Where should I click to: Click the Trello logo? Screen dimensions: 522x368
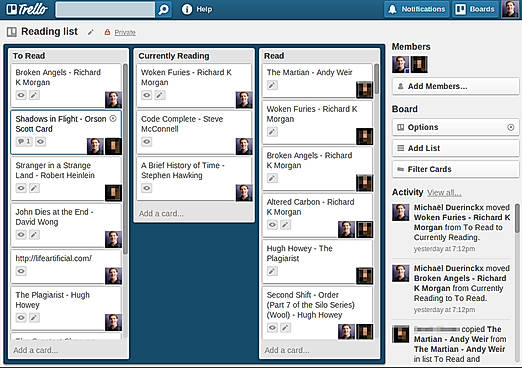[27, 9]
